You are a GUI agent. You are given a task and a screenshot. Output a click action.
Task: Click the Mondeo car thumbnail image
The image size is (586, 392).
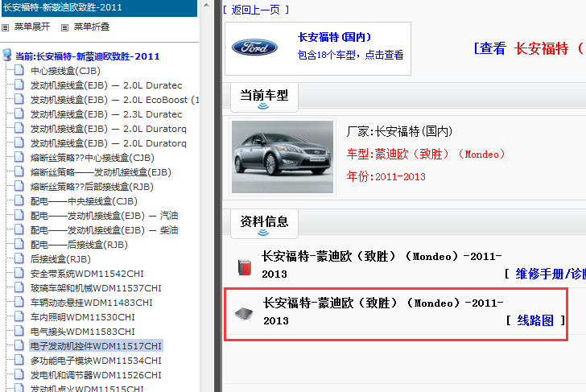(283, 157)
